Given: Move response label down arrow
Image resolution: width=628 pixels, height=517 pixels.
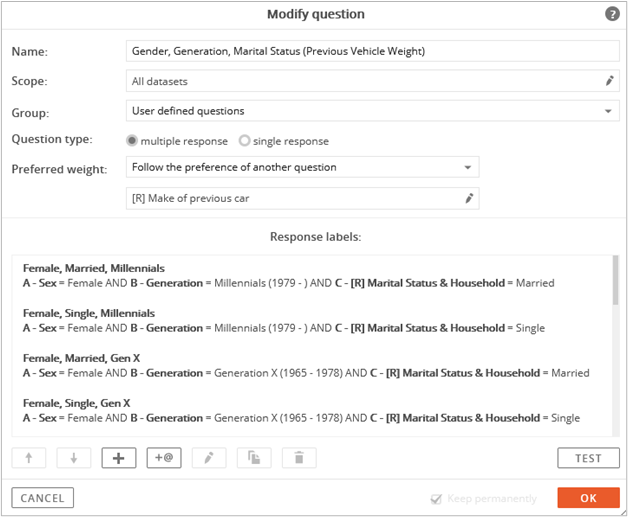Looking at the screenshot, I should [74, 458].
